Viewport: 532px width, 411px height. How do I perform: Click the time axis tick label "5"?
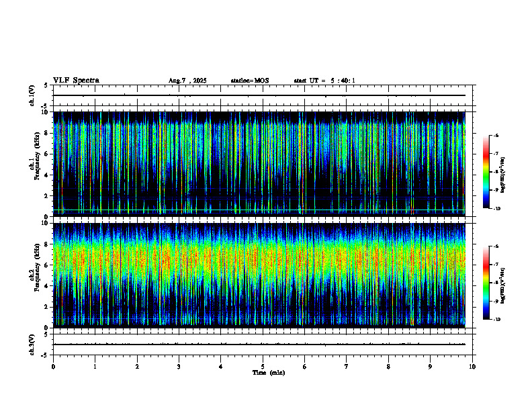click(x=263, y=367)
